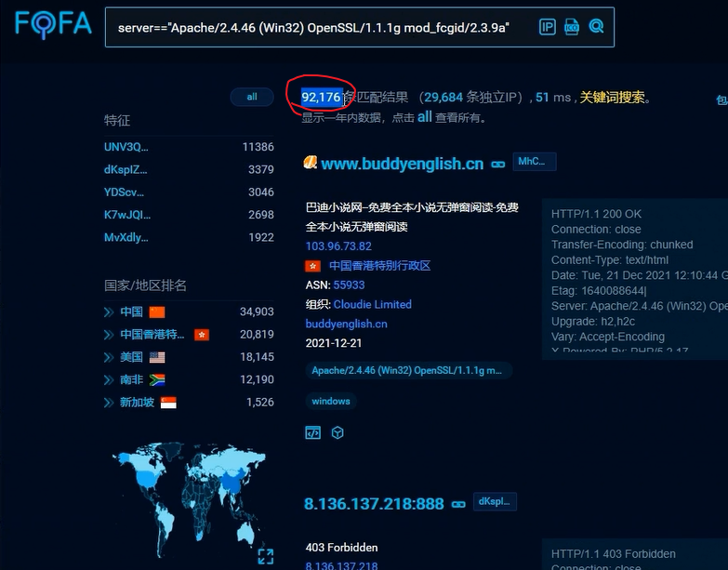Click the 29,684 unique IP count
Viewport: 728px width, 570px height.
(x=443, y=97)
